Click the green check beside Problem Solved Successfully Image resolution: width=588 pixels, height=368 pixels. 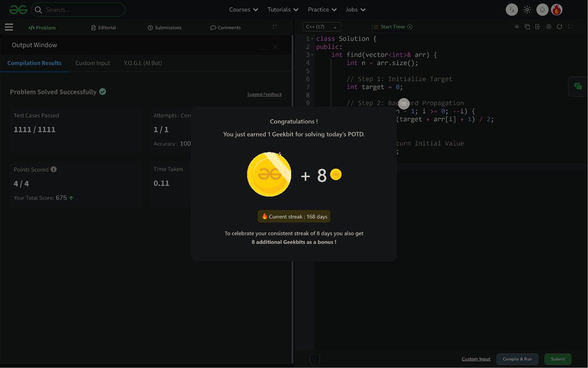(102, 91)
